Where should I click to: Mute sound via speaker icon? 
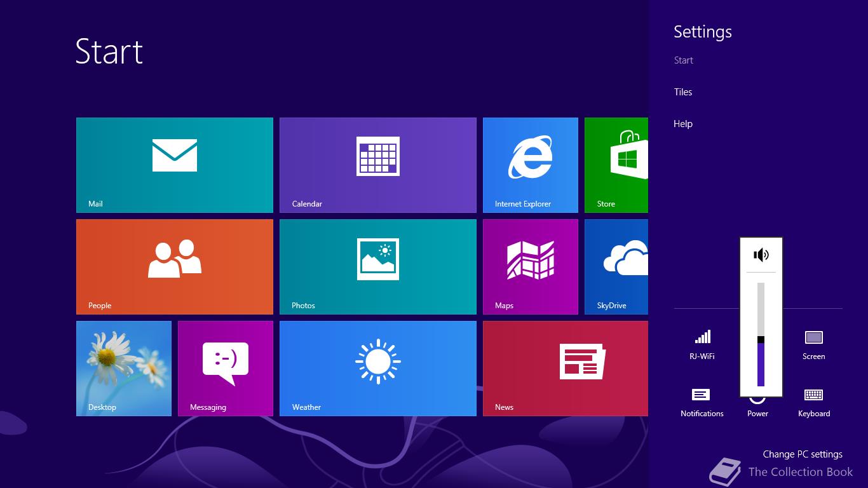pyautogui.click(x=761, y=255)
